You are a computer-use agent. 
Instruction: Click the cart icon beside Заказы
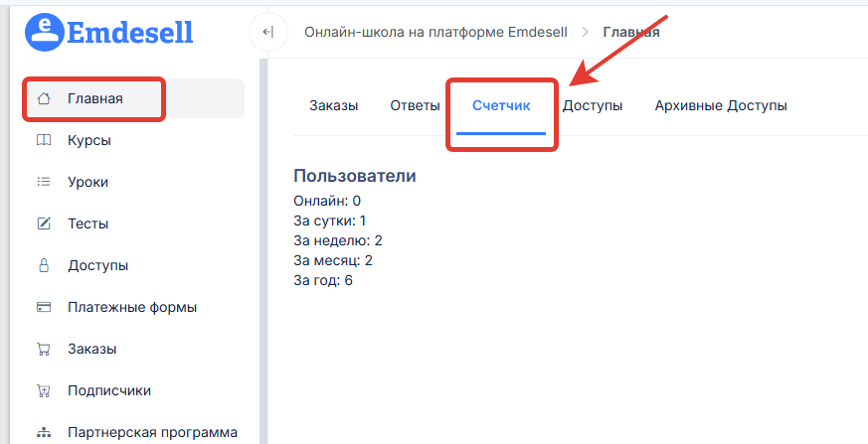coord(44,349)
